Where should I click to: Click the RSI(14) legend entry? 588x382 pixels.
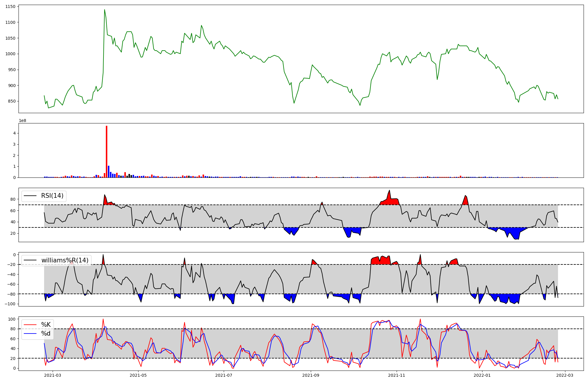click(x=52, y=196)
